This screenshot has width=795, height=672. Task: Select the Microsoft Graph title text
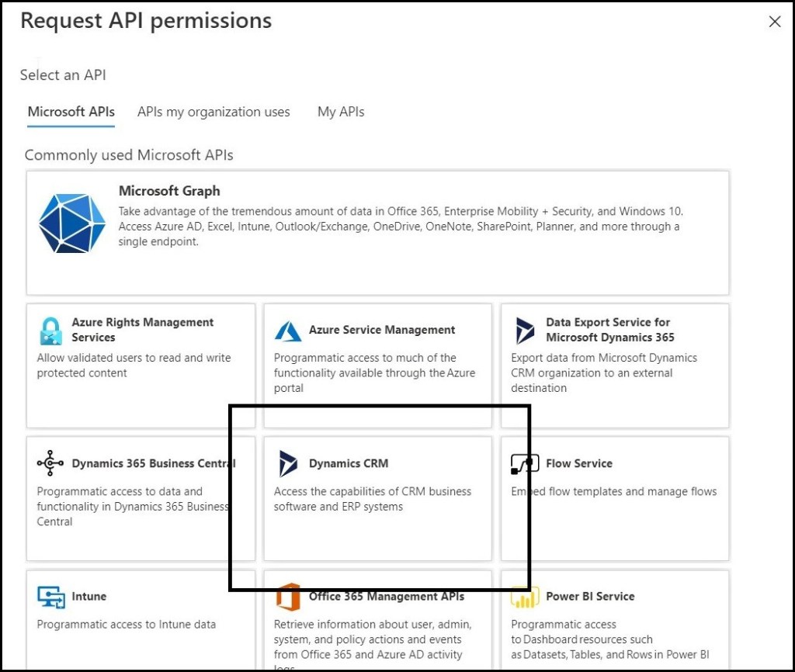pyautogui.click(x=169, y=191)
